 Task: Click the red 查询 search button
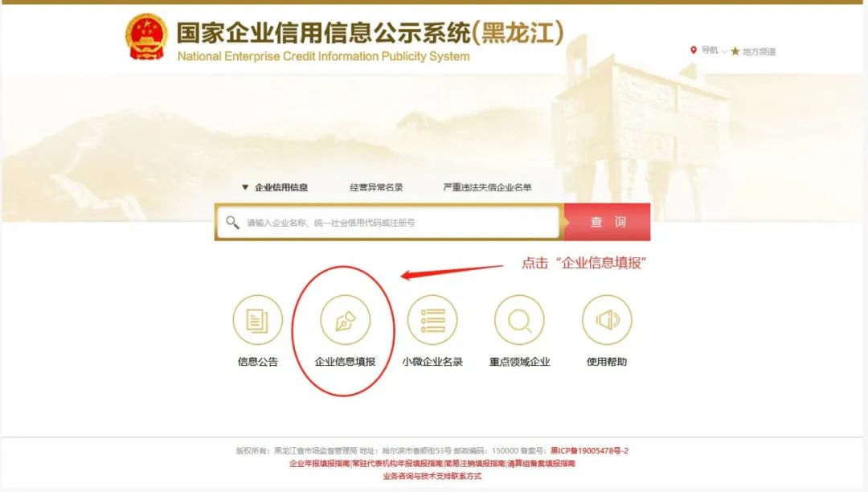point(608,222)
